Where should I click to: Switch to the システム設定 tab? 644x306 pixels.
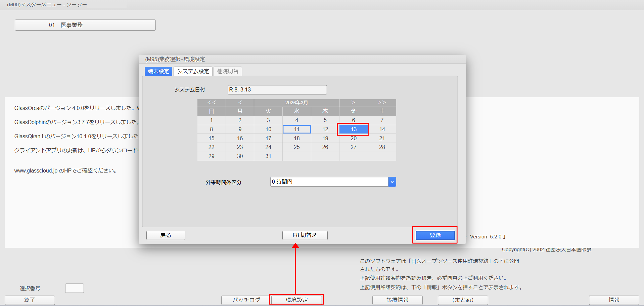193,71
